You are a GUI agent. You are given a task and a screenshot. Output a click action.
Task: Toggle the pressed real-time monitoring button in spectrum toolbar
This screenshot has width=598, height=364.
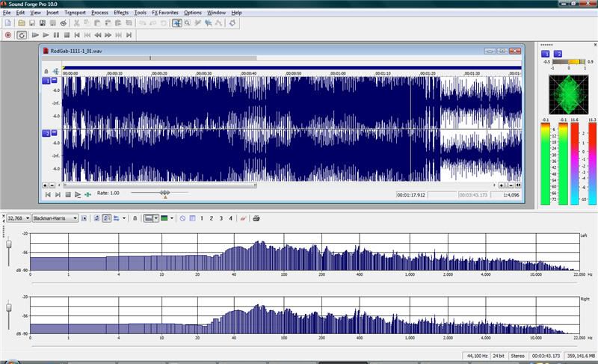pyautogui.click(x=106, y=218)
